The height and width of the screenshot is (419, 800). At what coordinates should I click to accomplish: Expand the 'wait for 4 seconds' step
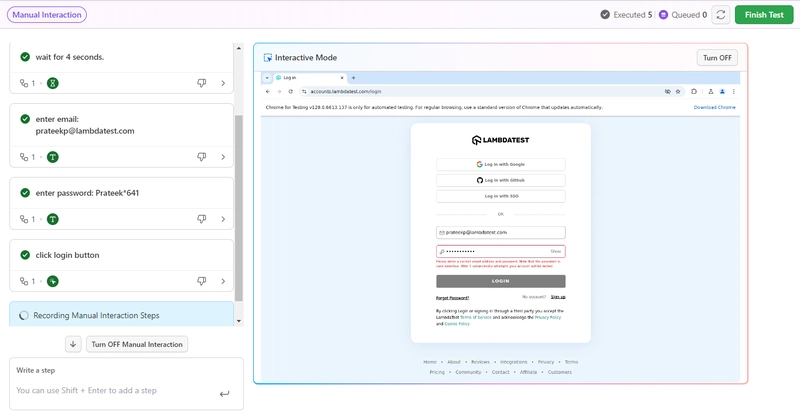pos(223,83)
